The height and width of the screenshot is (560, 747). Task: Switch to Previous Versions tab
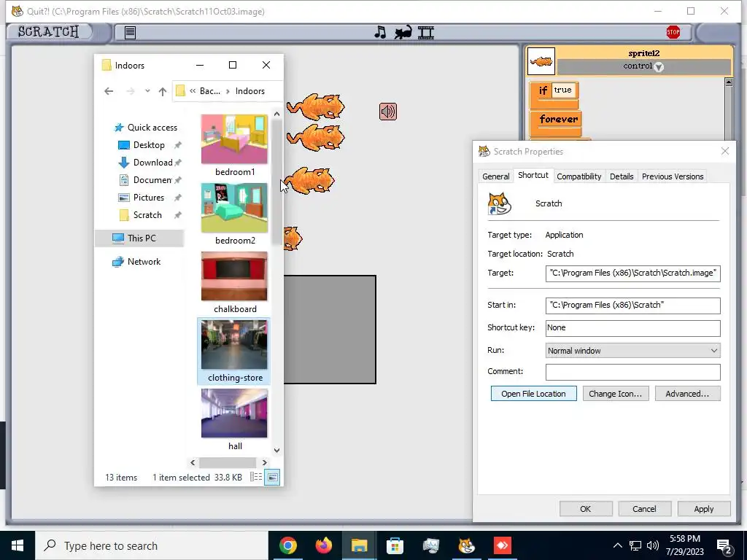point(672,176)
